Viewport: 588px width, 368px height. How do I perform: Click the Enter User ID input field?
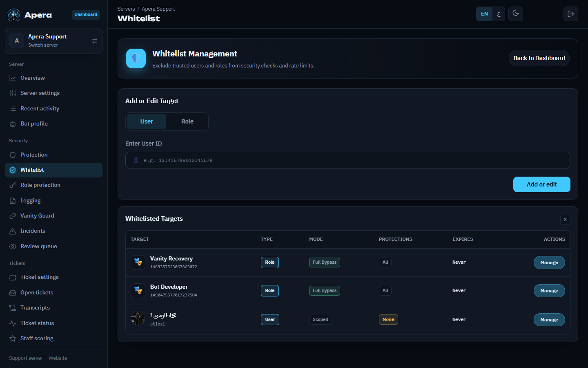click(x=348, y=160)
